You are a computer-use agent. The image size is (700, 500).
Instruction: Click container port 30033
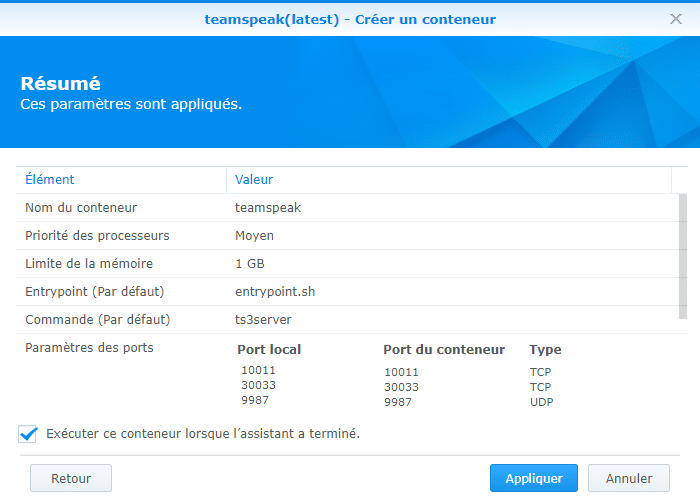coord(401,387)
